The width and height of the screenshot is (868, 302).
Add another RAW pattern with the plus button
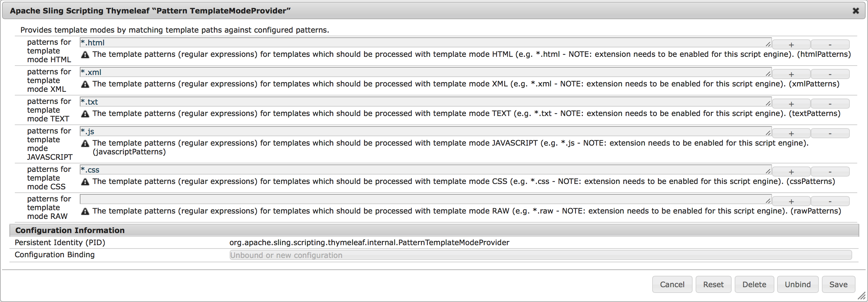pyautogui.click(x=791, y=201)
